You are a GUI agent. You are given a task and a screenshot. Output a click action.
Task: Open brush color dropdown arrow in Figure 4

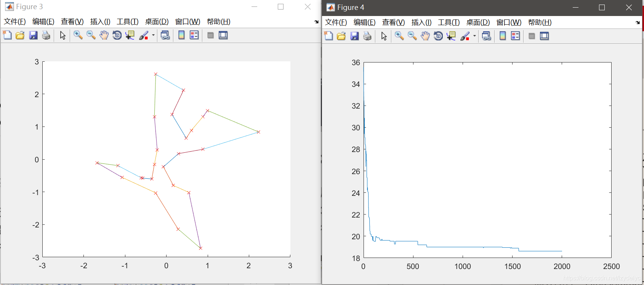point(474,36)
